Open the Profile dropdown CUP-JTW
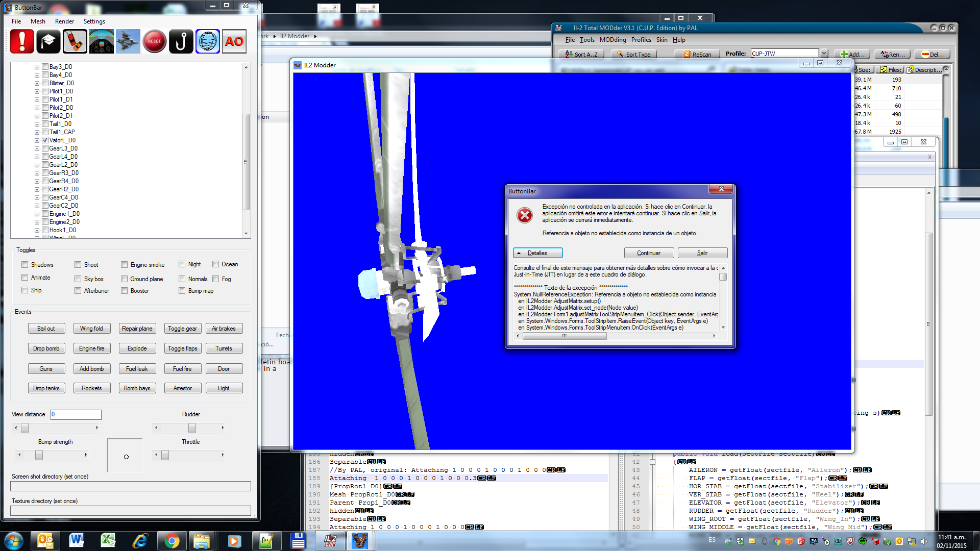Viewport: 980px width, 551px height. coord(823,54)
